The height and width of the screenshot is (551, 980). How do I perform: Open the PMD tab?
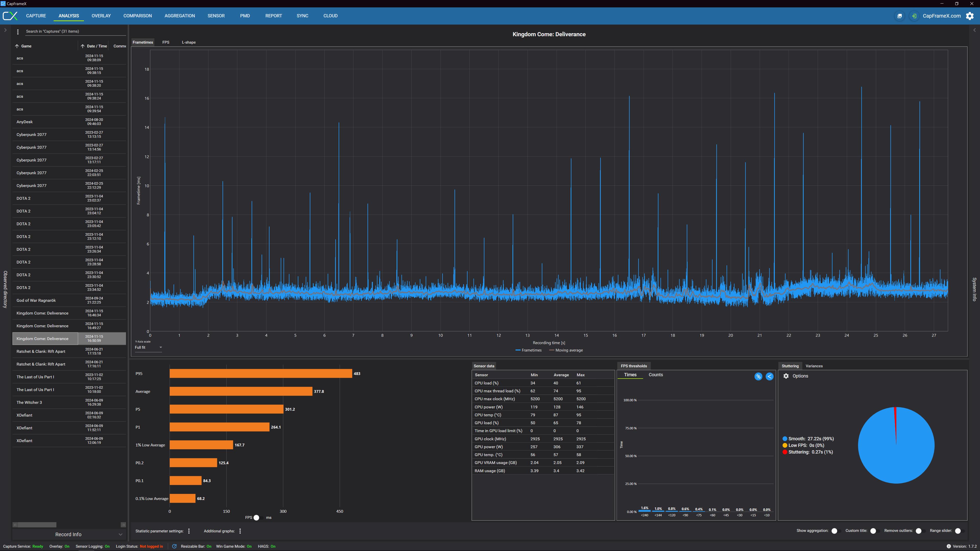click(x=245, y=16)
